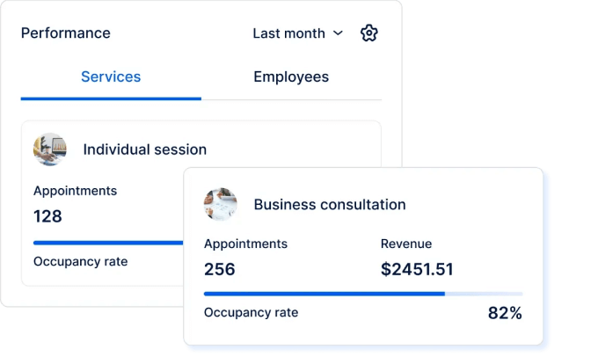Click the 82% occupancy rate value

click(x=505, y=313)
